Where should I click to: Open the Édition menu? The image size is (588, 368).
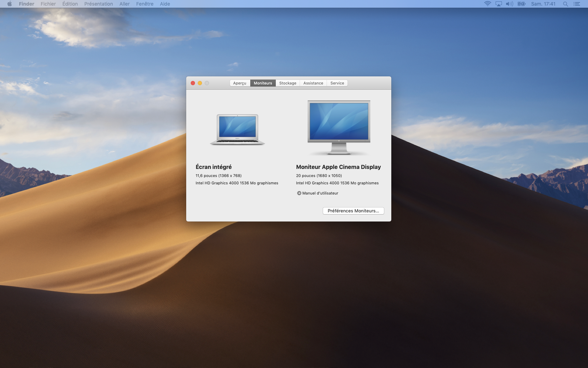(x=70, y=4)
